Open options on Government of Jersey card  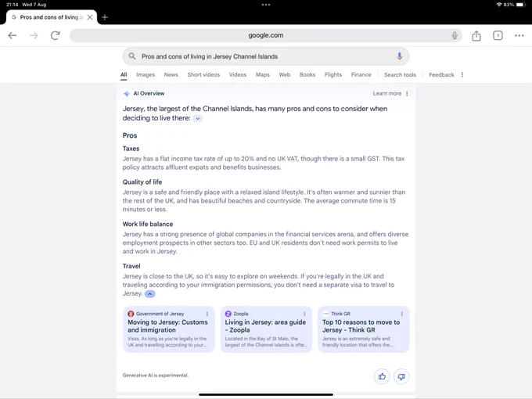pyautogui.click(x=207, y=314)
